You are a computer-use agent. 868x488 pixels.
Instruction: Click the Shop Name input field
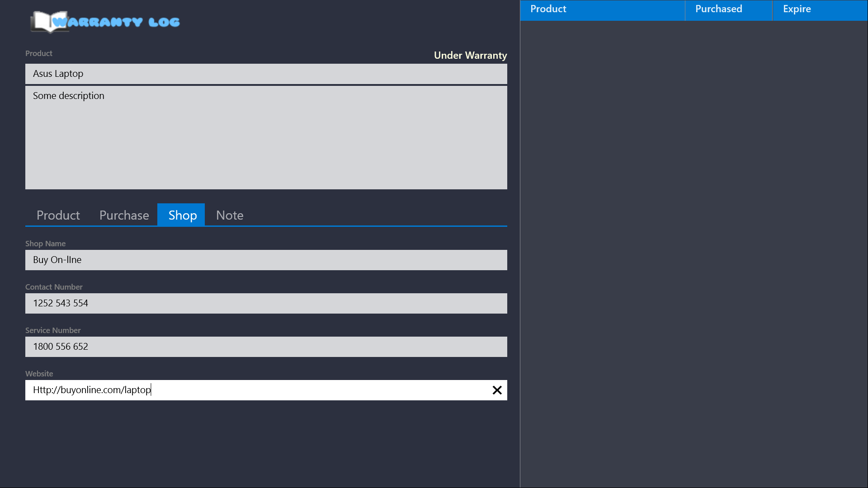pos(266,260)
